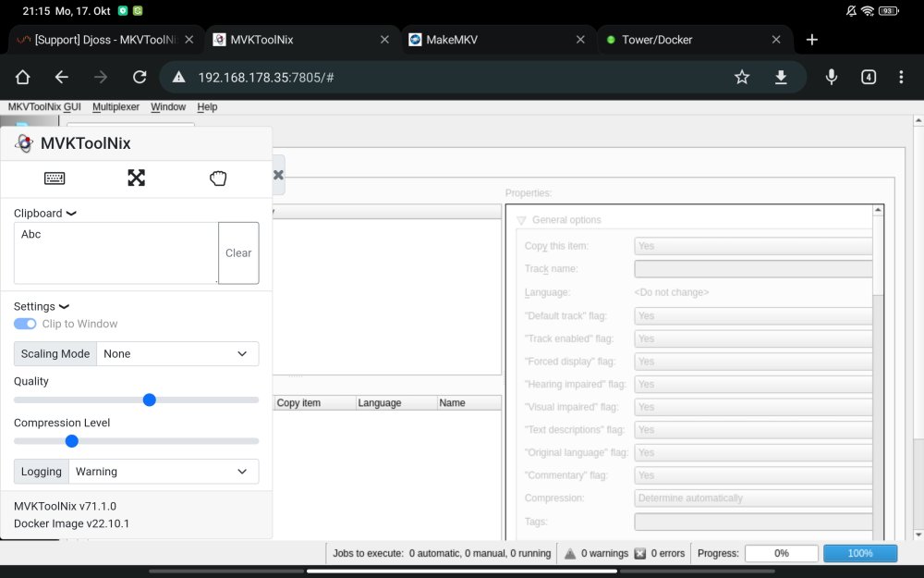The image size is (924, 578).
Task: Toggle fullscreen with the arrows icon
Action: [136, 178]
